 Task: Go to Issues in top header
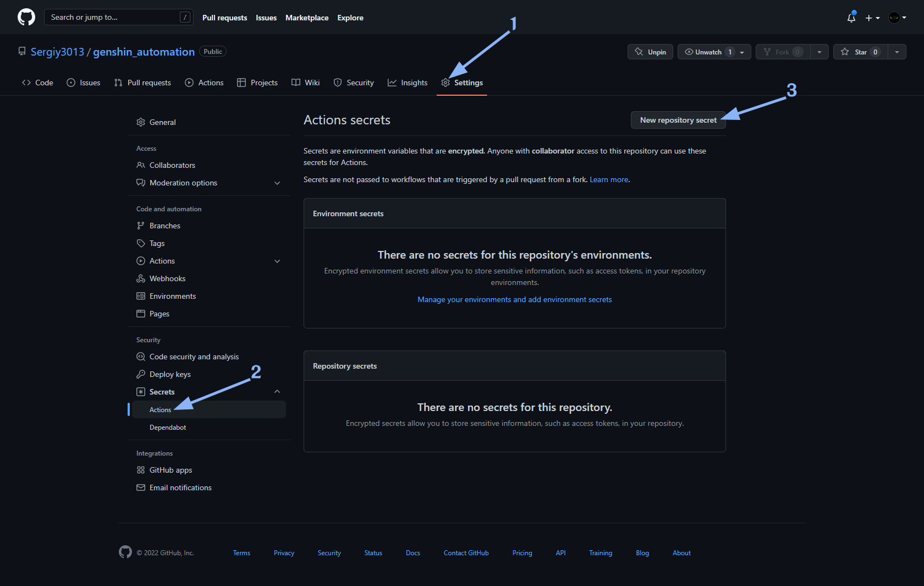266,18
